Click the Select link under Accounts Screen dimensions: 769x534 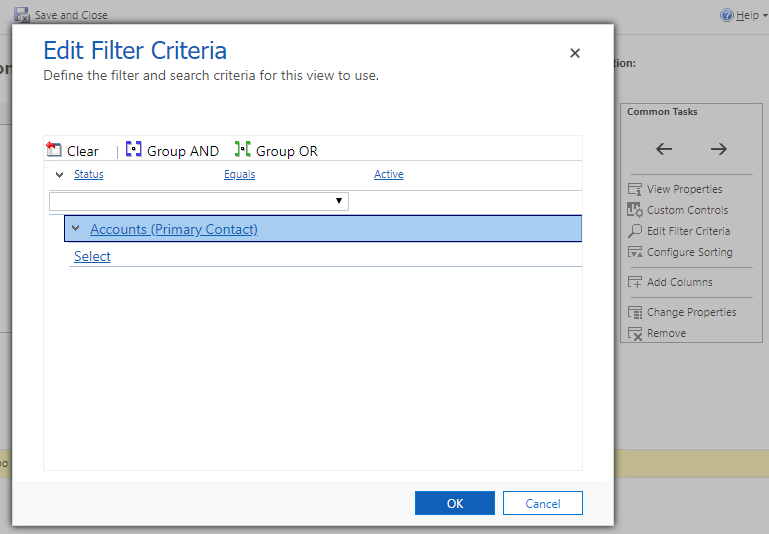(x=92, y=257)
